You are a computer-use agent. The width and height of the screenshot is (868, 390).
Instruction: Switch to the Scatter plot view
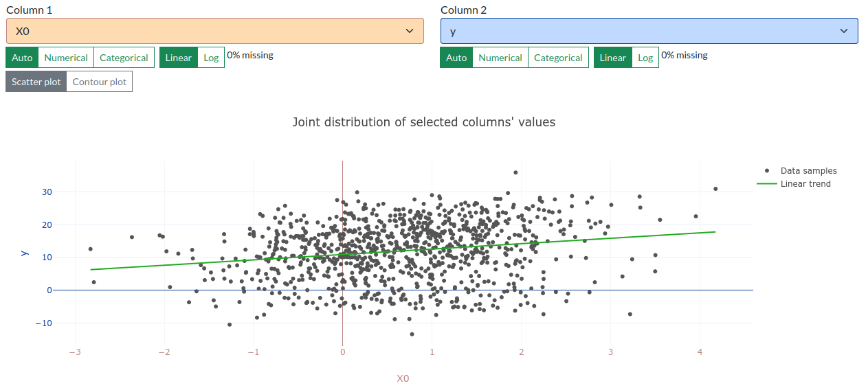(36, 82)
